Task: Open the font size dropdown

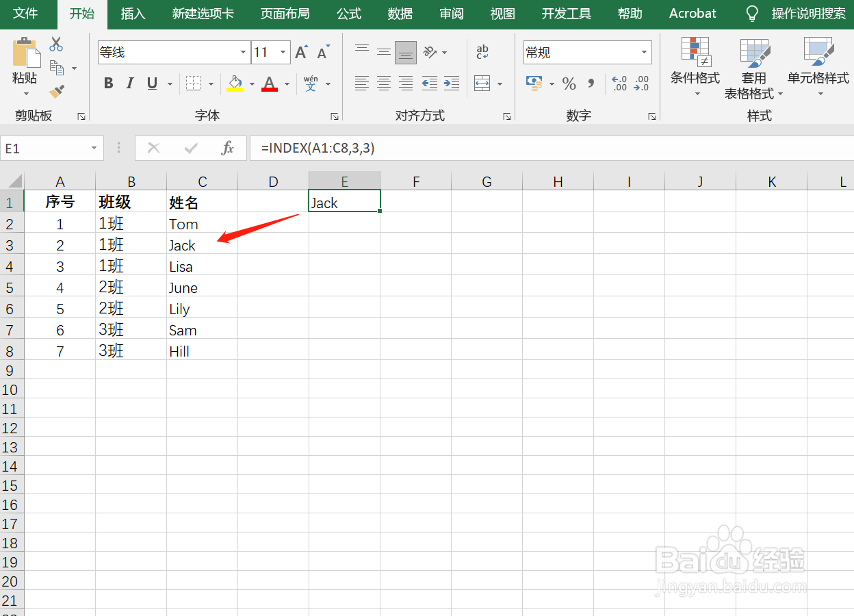Action: tap(283, 52)
